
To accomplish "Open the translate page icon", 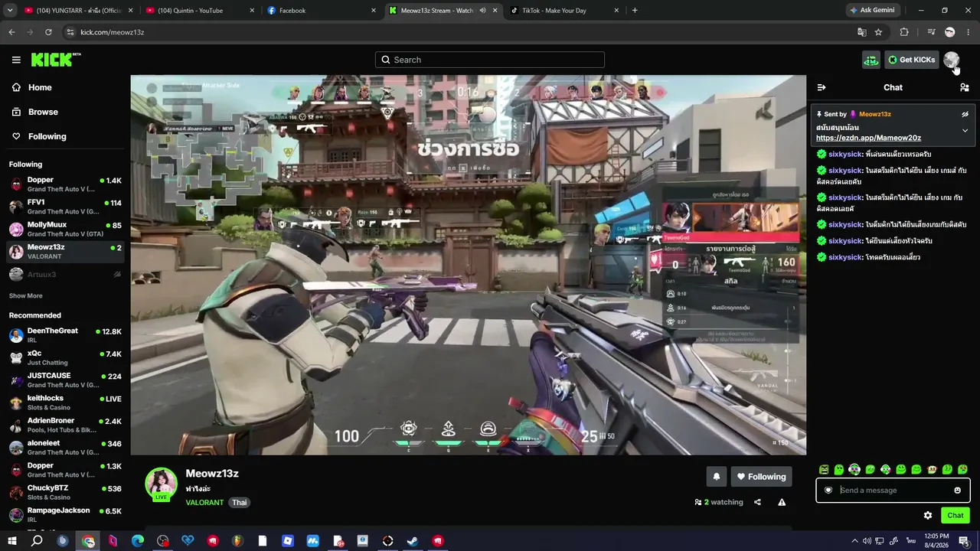I will pyautogui.click(x=862, y=32).
